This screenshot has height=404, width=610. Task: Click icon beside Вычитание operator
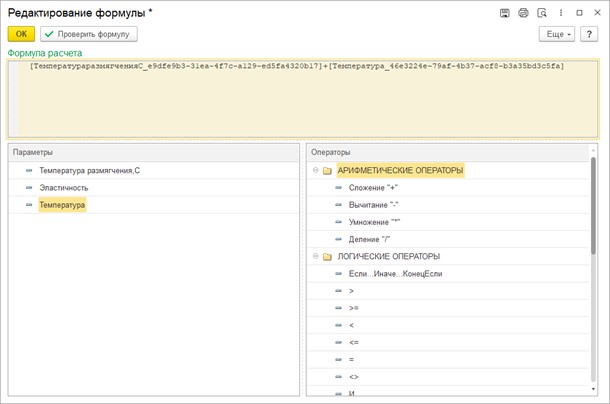(338, 205)
